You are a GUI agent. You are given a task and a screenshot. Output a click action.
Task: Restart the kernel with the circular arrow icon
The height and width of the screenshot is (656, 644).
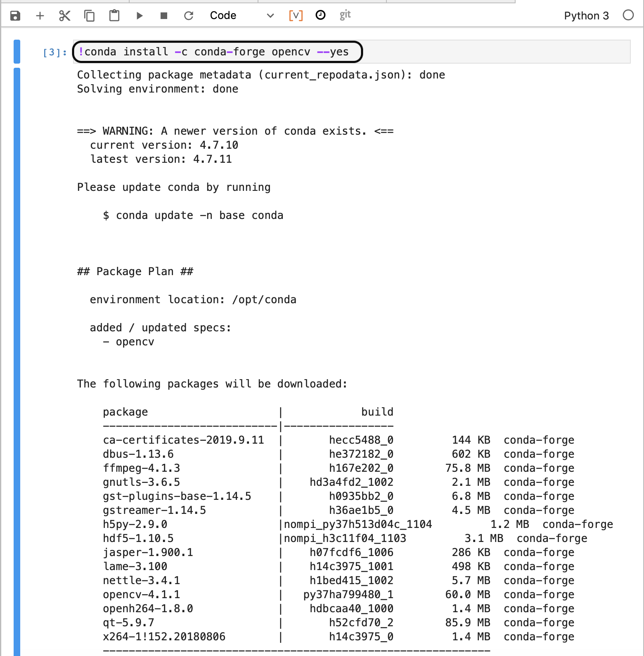pos(189,16)
